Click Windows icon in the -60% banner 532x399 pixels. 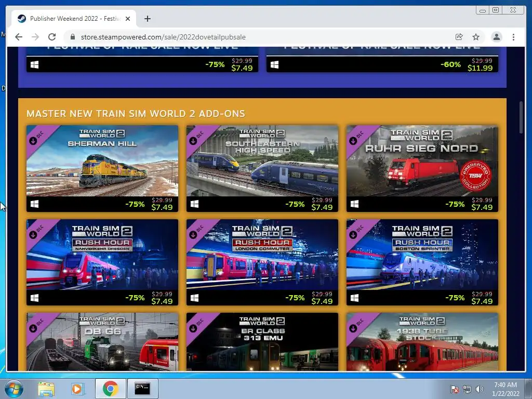[274, 64]
